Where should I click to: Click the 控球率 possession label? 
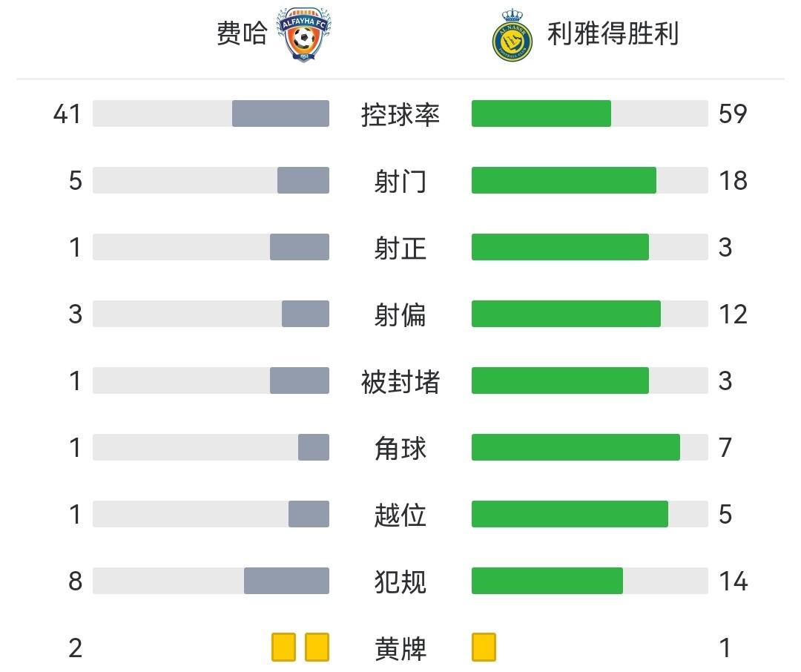400,114
